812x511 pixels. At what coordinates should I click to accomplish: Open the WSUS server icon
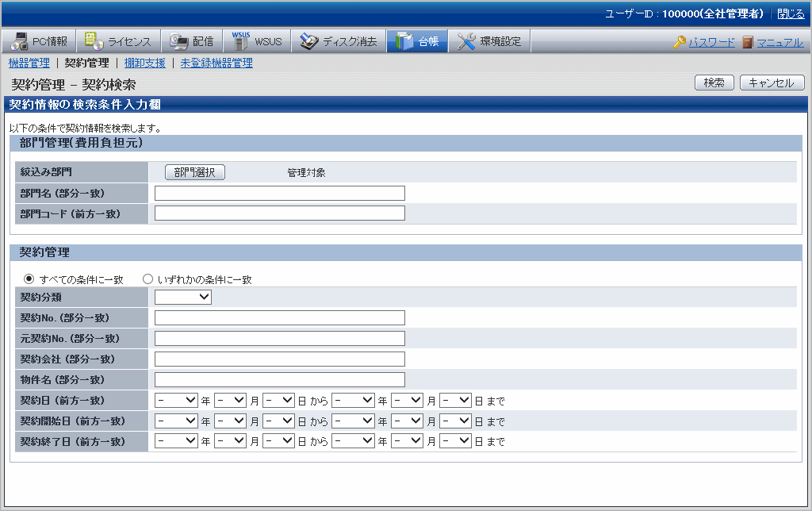tap(240, 42)
